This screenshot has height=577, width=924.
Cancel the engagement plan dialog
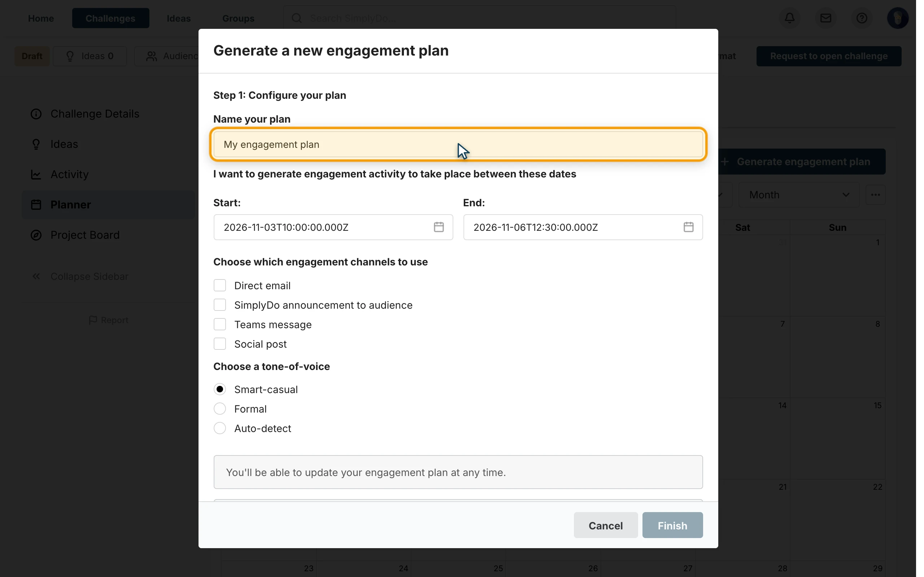[606, 525]
